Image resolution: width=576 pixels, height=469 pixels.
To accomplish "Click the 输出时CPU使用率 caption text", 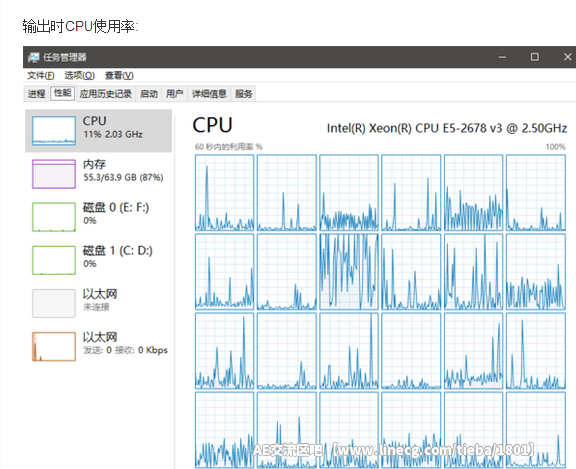I will pos(80,26).
